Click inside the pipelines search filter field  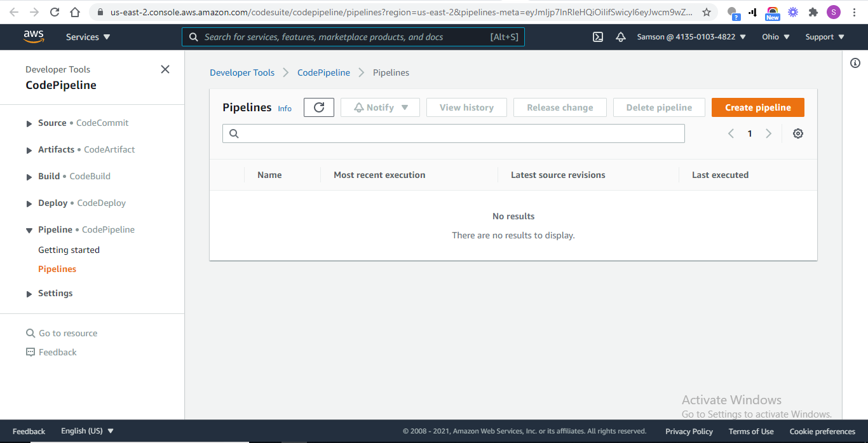pyautogui.click(x=453, y=133)
